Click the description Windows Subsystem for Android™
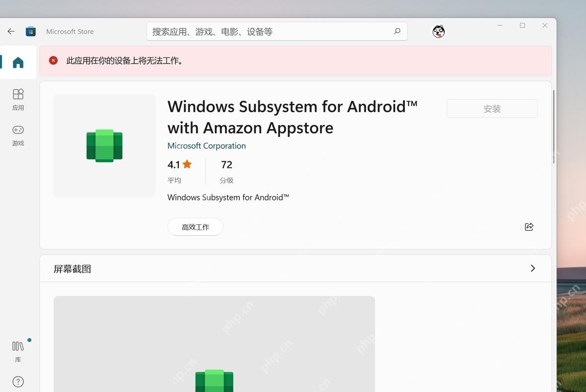The image size is (586, 392). (228, 197)
